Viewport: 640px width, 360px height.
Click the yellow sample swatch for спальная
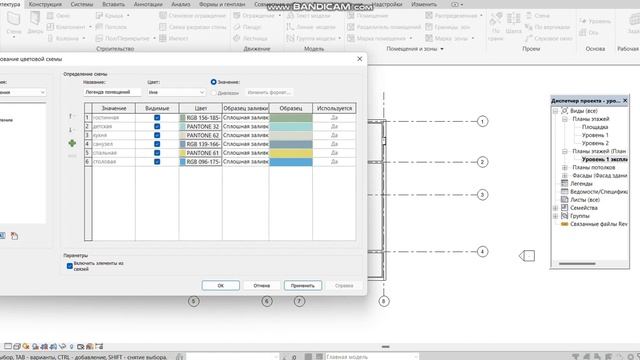pyautogui.click(x=291, y=153)
